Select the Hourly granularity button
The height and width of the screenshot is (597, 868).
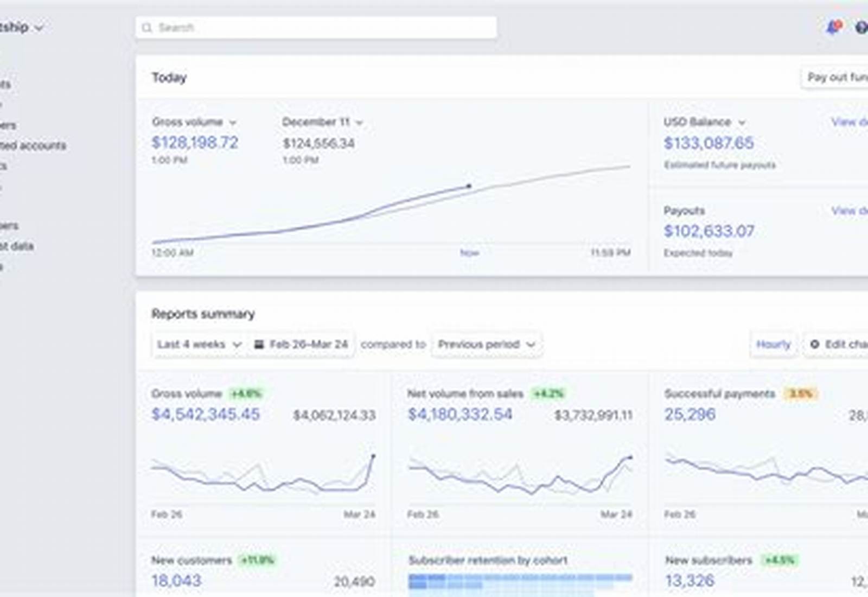point(773,344)
